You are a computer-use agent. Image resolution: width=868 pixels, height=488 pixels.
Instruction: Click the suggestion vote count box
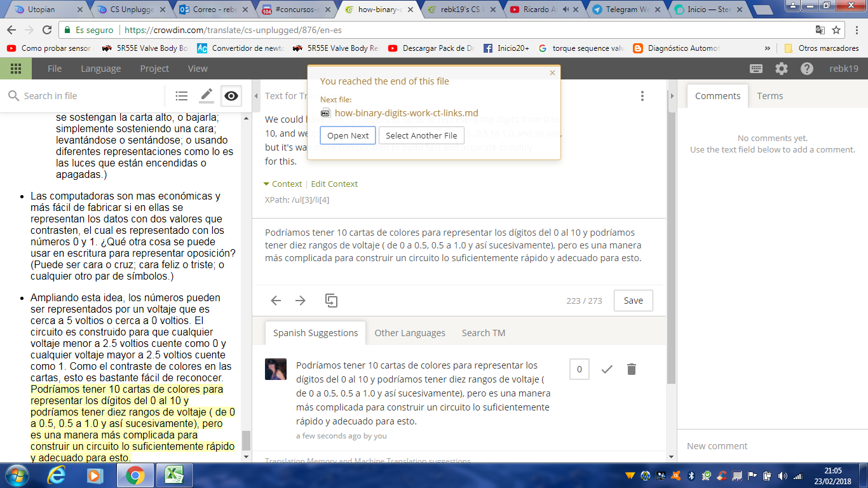coord(580,369)
